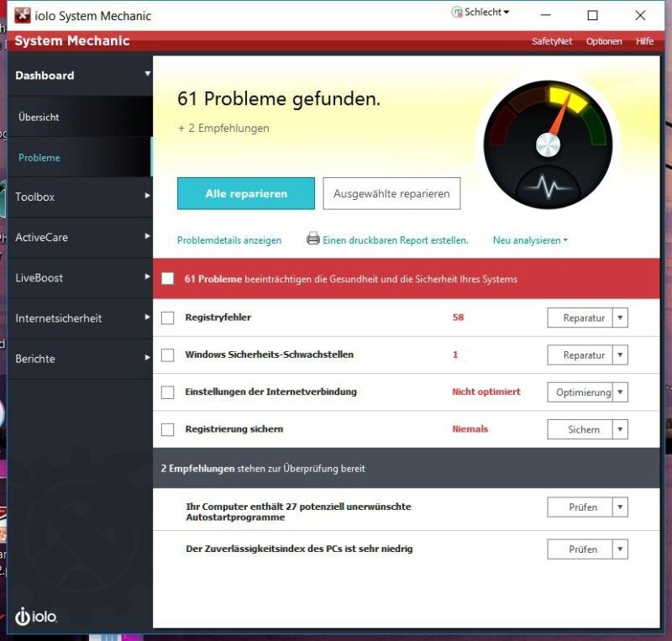Image resolution: width=672 pixels, height=641 pixels.
Task: Open the dropdown arrow next to Registryfehler Reparatur
Action: pos(620,318)
